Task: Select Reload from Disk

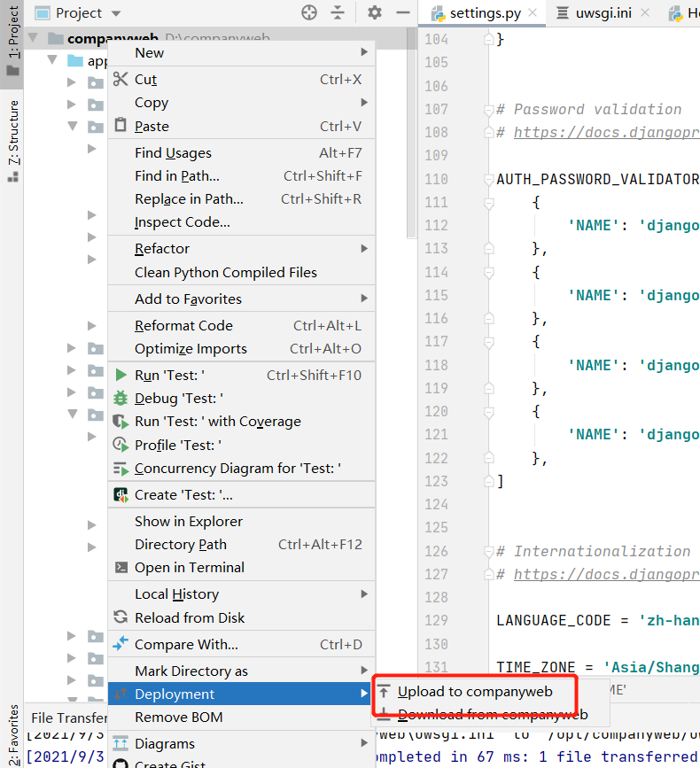Action: tap(242, 618)
